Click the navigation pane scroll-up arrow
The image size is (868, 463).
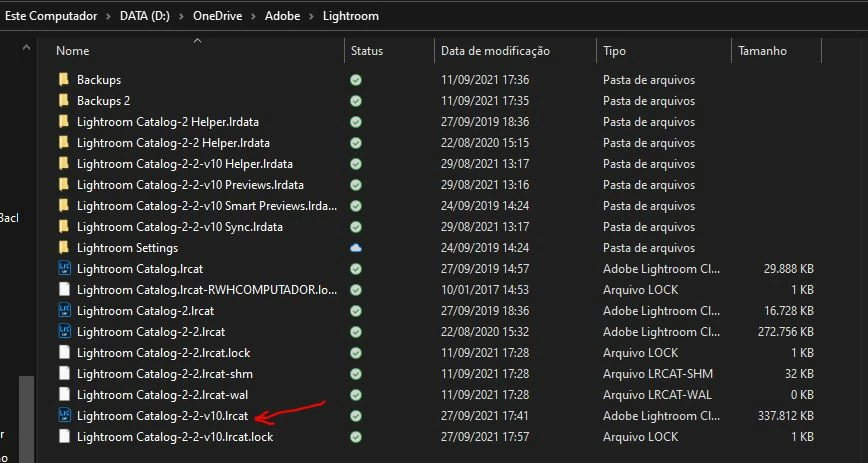click(x=27, y=48)
